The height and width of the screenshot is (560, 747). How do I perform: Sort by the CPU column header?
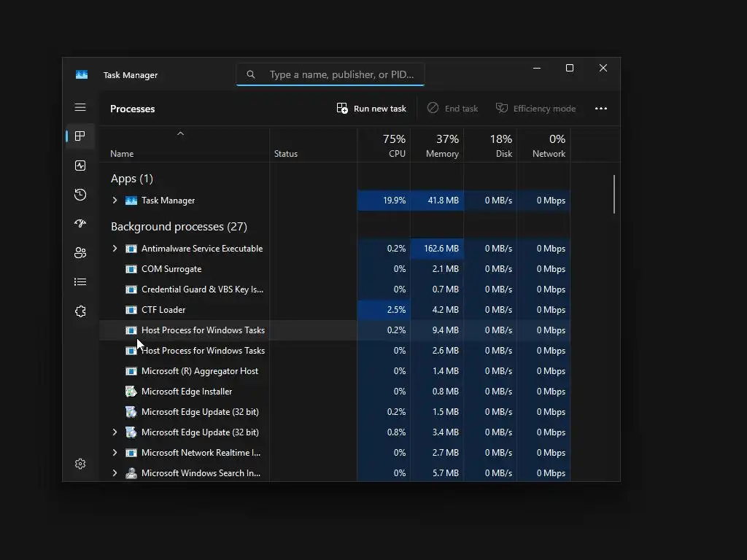point(384,146)
